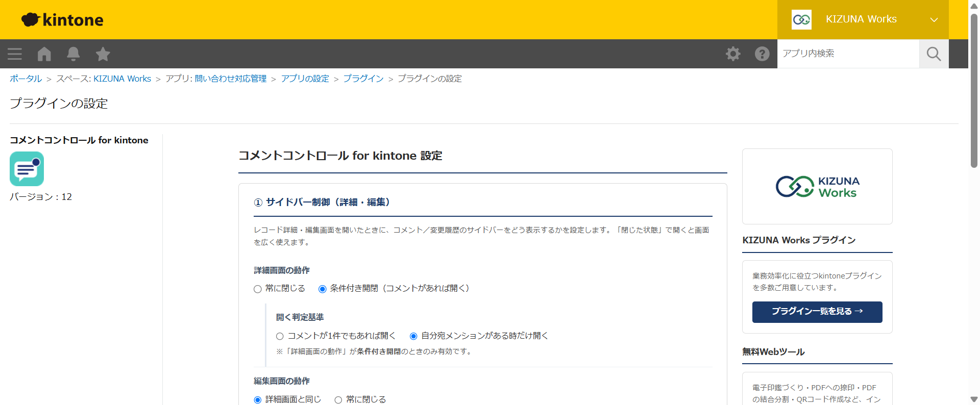Click プラグイン一覧を見る button
Image resolution: width=980 pixels, height=405 pixels.
pyautogui.click(x=817, y=312)
